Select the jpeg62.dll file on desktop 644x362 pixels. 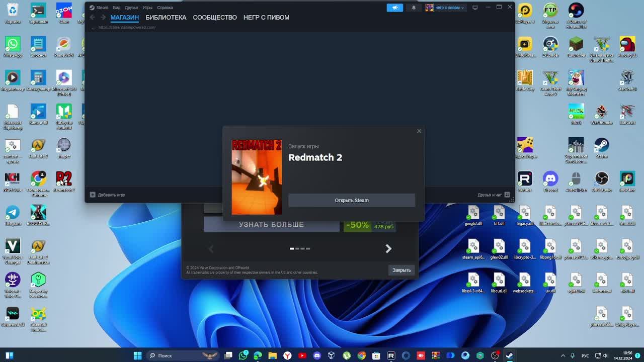point(473,216)
